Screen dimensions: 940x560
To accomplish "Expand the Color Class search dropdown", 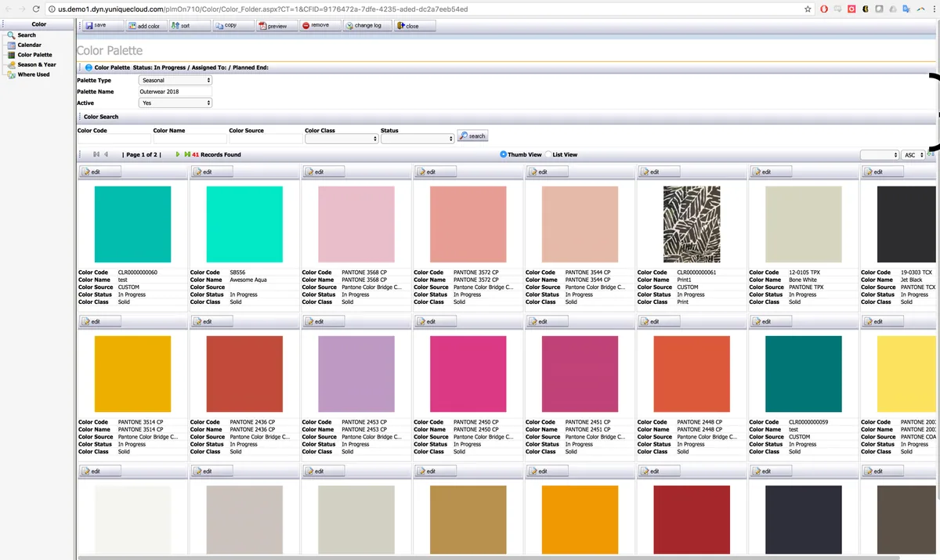I will (x=342, y=139).
